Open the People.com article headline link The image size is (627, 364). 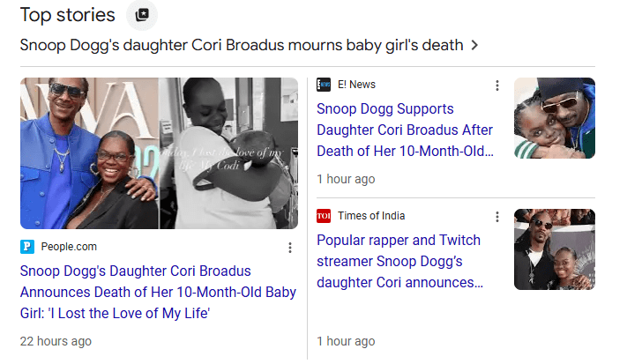(158, 292)
